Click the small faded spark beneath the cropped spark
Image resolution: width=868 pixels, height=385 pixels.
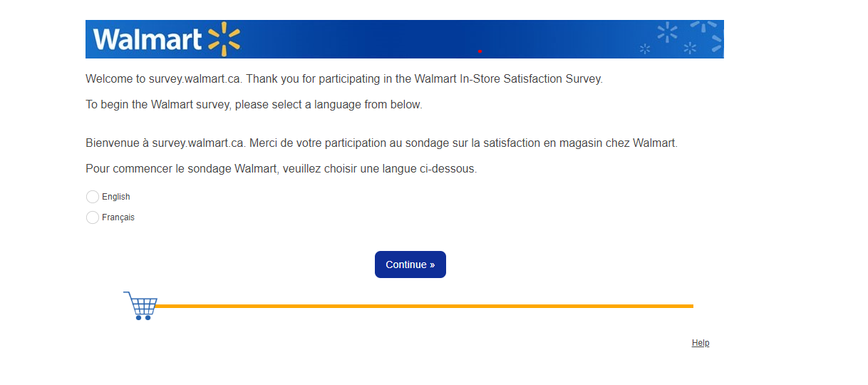point(690,48)
